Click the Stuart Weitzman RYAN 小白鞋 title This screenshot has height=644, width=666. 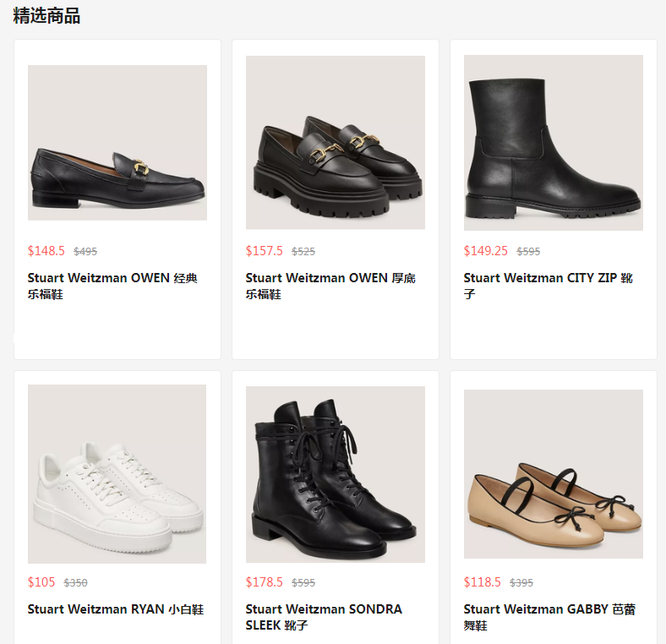pyautogui.click(x=116, y=609)
